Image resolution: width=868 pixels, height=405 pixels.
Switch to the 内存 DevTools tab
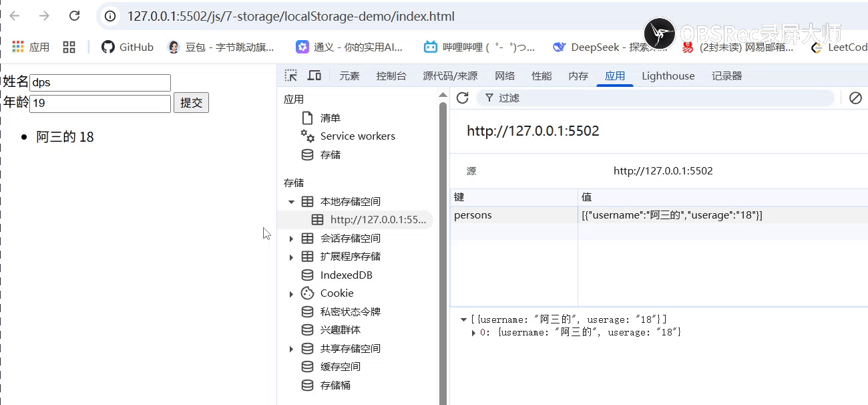click(x=578, y=76)
